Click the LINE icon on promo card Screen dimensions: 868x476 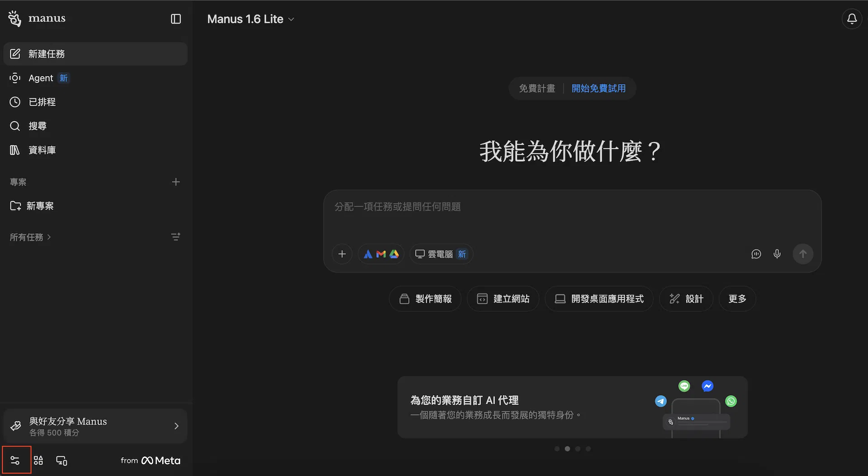[x=684, y=386]
